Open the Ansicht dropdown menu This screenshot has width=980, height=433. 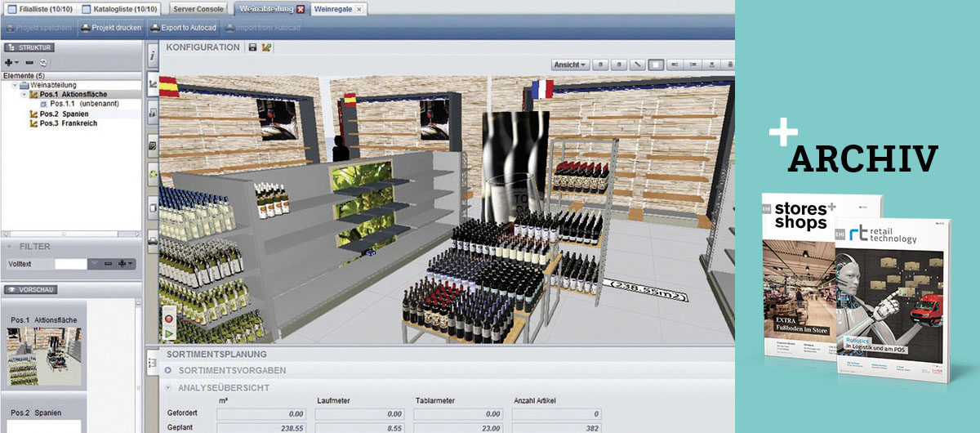570,65
